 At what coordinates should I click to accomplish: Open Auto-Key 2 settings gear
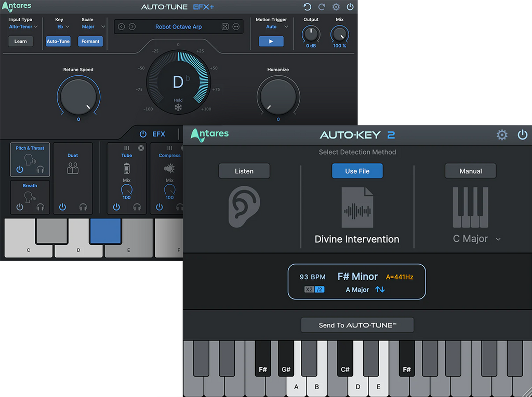click(x=502, y=135)
